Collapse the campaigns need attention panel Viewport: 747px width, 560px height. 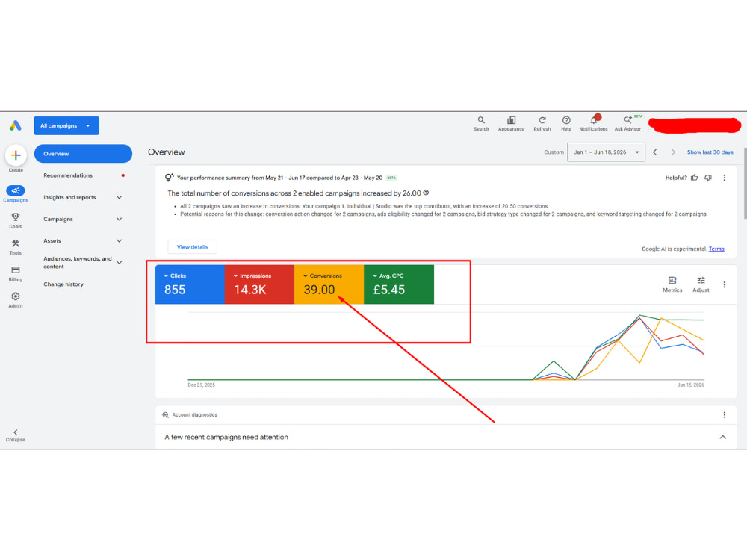[722, 437]
